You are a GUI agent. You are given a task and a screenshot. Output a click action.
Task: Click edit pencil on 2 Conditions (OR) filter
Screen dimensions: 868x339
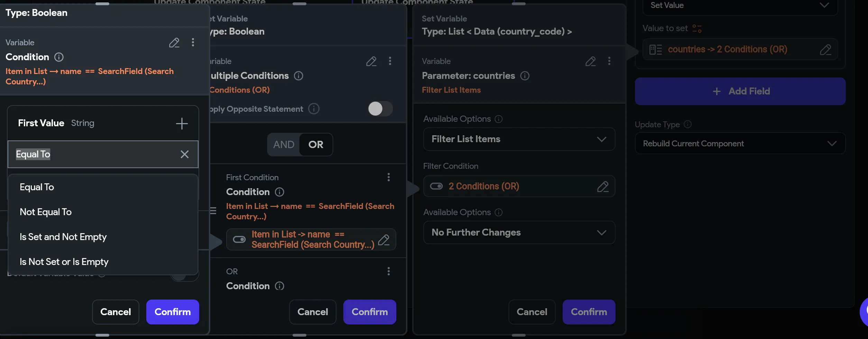tap(603, 186)
